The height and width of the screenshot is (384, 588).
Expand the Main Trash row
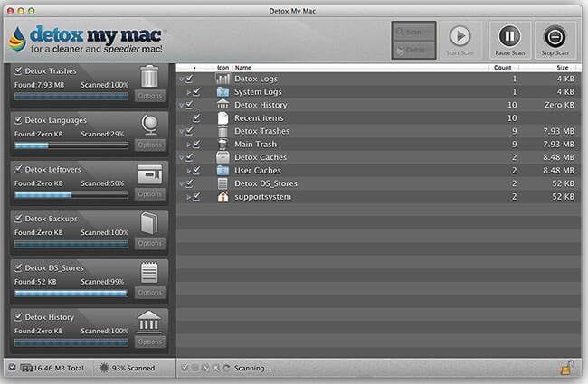189,145
